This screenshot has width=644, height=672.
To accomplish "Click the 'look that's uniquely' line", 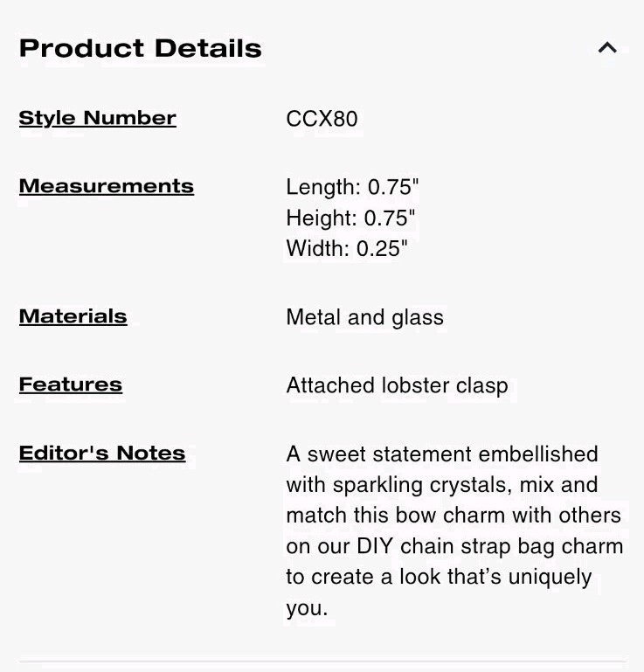I will 439,577.
